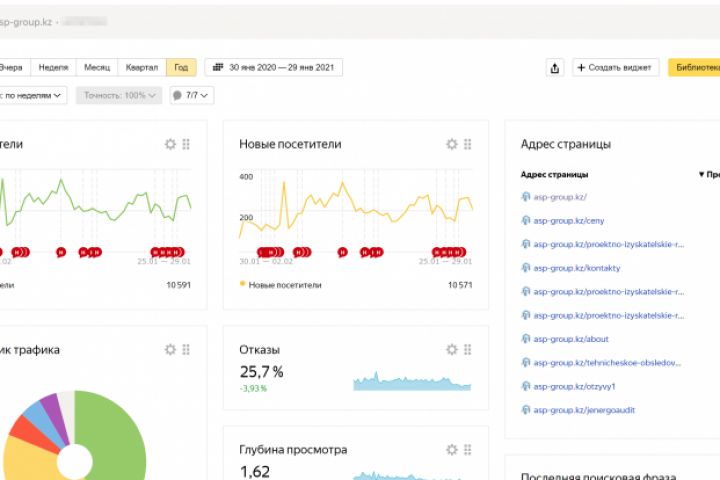The height and width of the screenshot is (480, 720).
Task: Click page depth value 1,62
Action: [x=255, y=471]
